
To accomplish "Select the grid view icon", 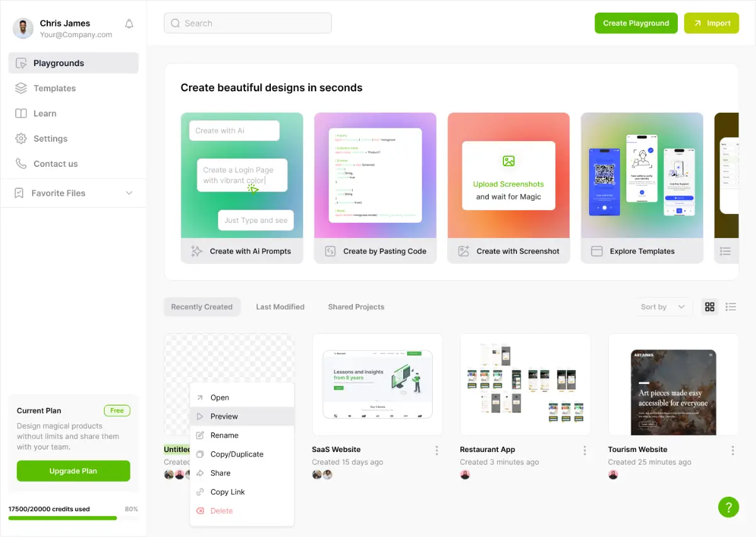I will tap(710, 307).
